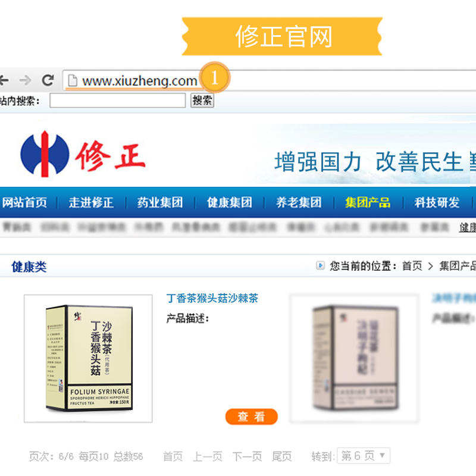Open the 走进修正 navigation item

[x=91, y=202]
